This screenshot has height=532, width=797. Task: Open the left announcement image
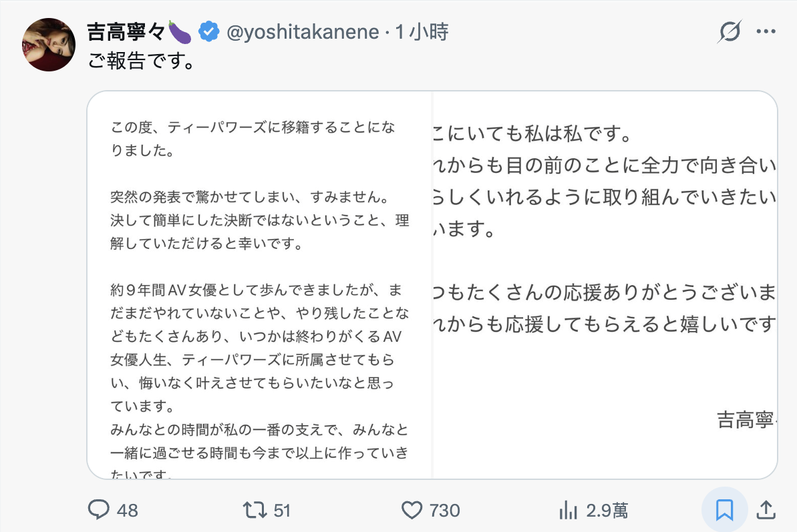(260, 284)
